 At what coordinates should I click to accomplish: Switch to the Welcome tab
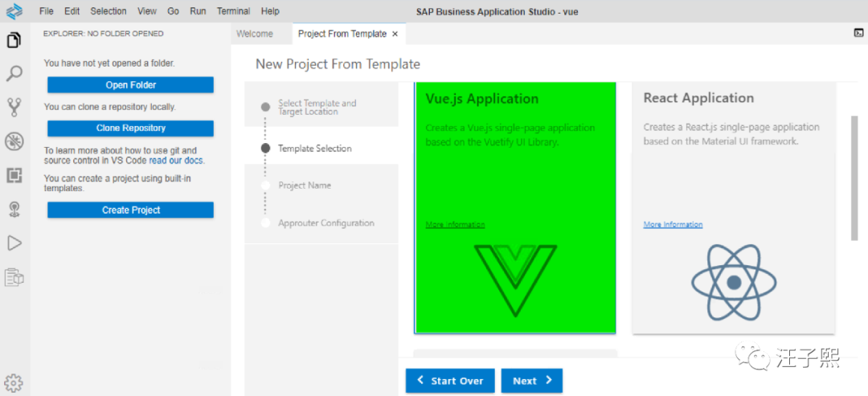(255, 34)
